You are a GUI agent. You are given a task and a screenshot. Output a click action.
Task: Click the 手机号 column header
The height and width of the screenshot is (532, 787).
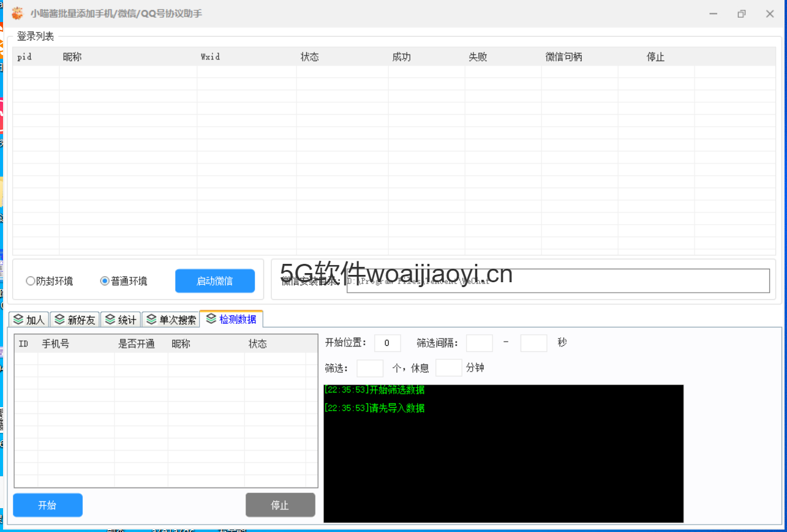(x=76, y=344)
